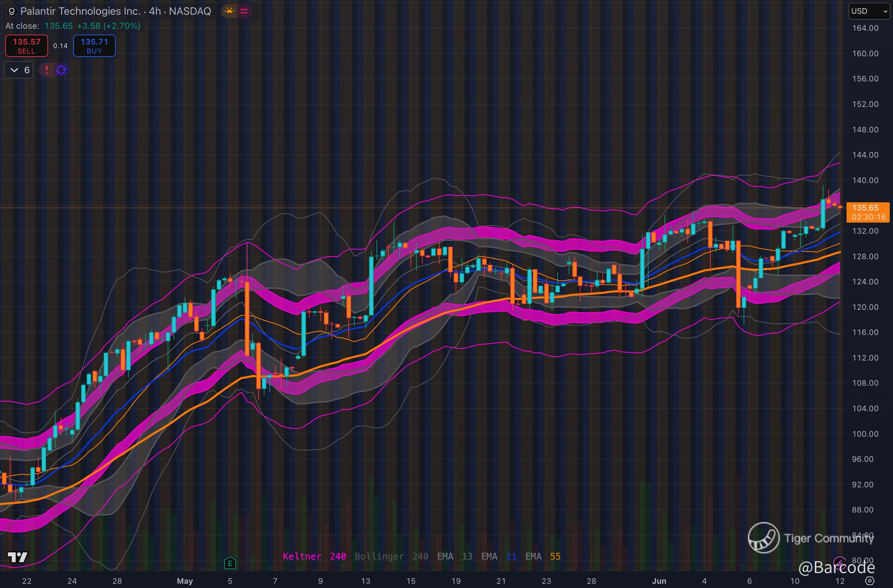
Task: Click the BUY 135.71 button
Action: [x=94, y=46]
